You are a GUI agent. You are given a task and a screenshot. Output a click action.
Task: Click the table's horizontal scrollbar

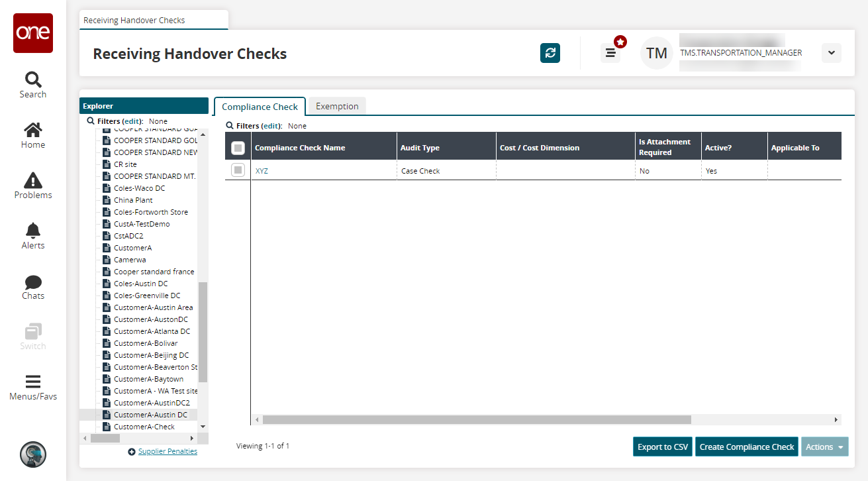pyautogui.click(x=477, y=419)
